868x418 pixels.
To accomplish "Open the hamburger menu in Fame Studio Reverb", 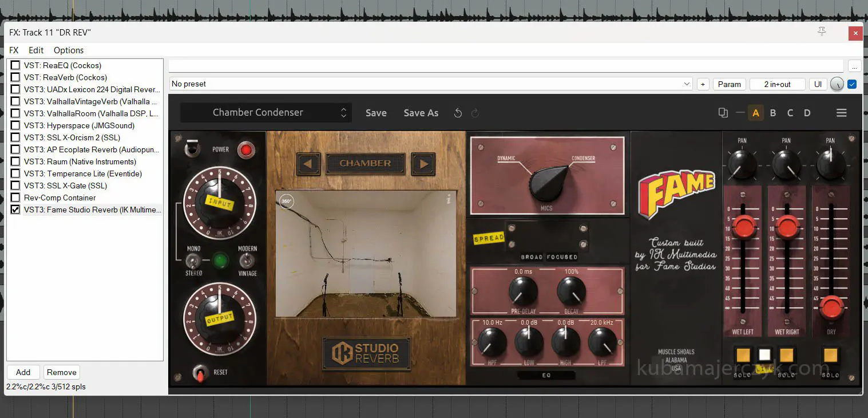I will tap(841, 113).
